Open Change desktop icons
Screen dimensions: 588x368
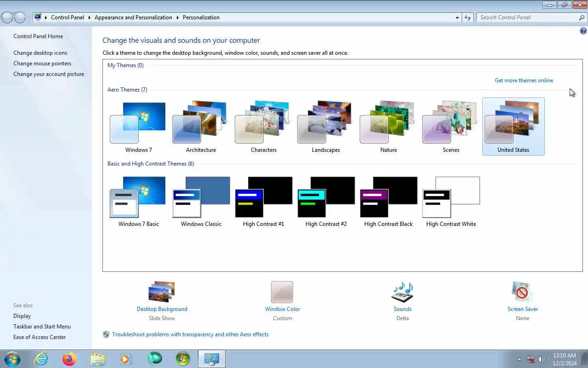coord(40,53)
